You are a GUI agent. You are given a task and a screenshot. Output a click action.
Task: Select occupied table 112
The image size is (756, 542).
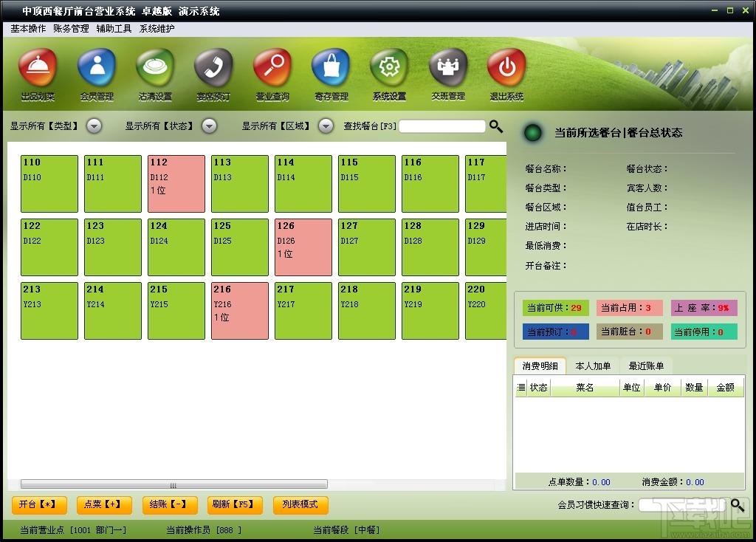click(176, 184)
